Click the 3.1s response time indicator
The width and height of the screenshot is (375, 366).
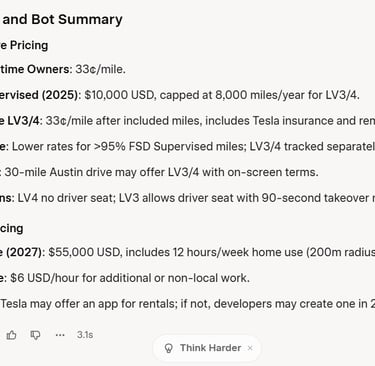85,335
